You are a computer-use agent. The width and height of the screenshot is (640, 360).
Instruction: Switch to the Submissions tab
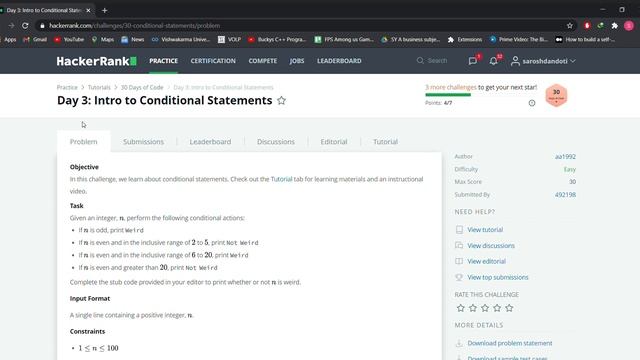(x=143, y=142)
